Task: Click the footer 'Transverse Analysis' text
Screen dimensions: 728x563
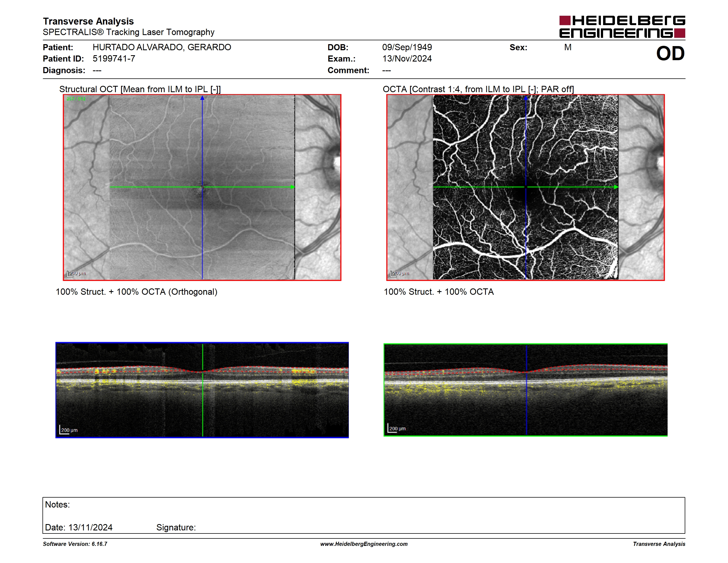Action: tap(659, 544)
